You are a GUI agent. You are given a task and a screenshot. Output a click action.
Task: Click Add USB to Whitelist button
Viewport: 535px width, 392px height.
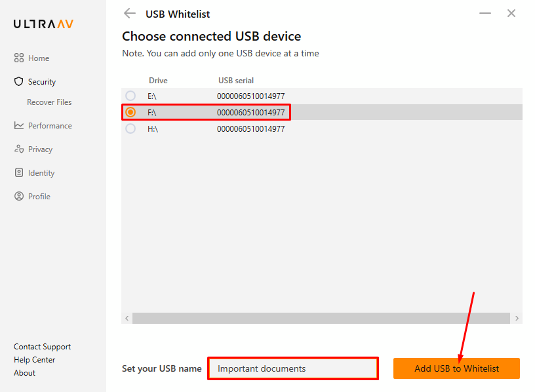(x=456, y=368)
